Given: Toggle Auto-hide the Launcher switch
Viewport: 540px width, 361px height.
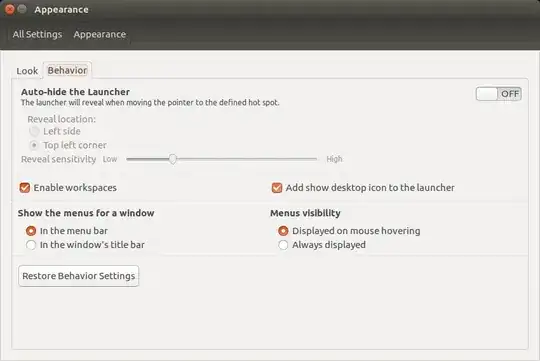Looking at the screenshot, I should pos(498,94).
